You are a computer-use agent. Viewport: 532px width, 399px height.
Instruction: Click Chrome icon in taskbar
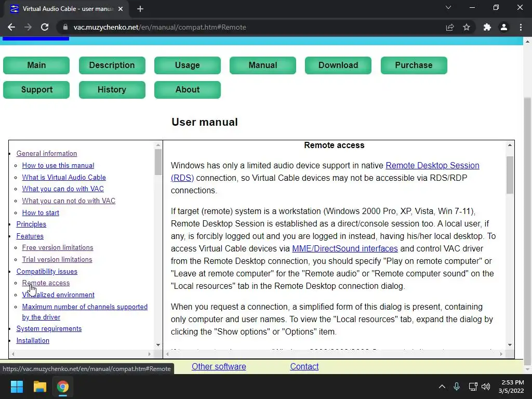[63, 387]
